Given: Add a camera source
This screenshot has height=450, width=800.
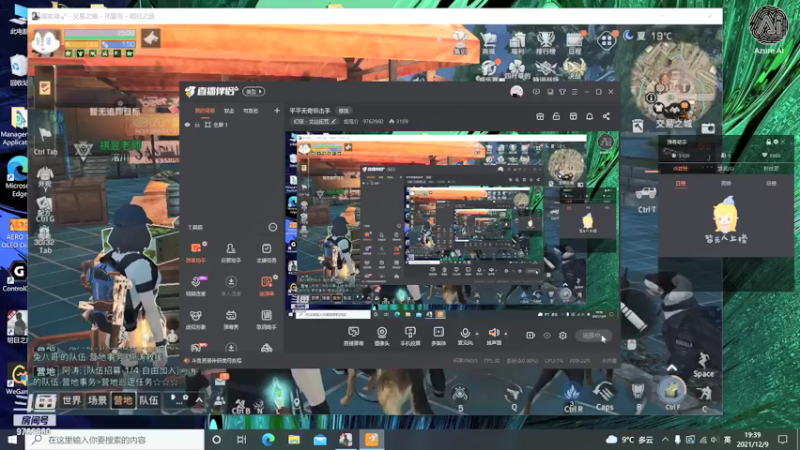Looking at the screenshot, I should point(382,336).
